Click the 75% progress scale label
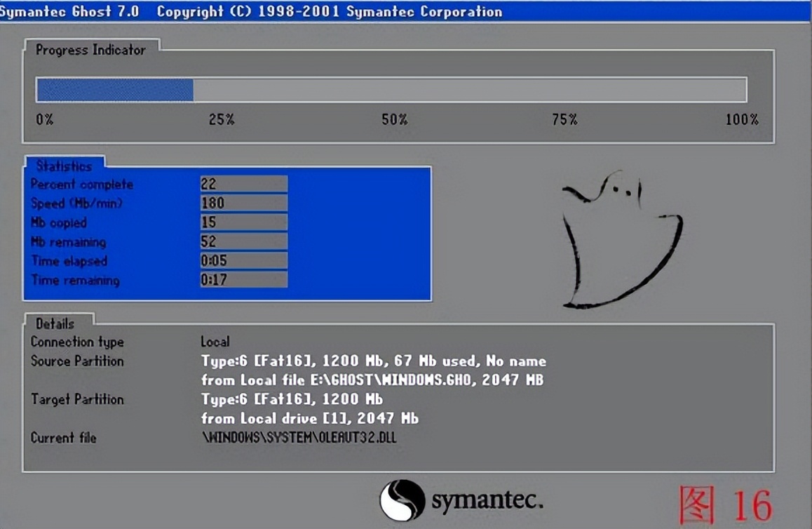 564,120
